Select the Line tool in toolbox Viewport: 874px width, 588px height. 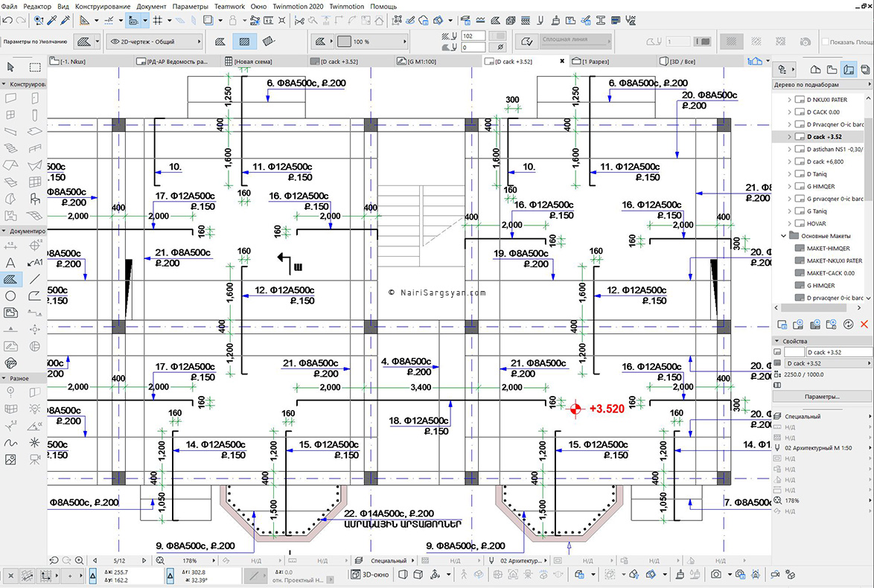[34, 278]
